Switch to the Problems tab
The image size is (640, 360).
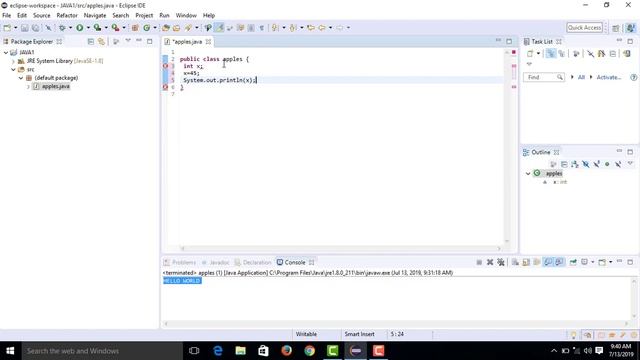[180, 262]
